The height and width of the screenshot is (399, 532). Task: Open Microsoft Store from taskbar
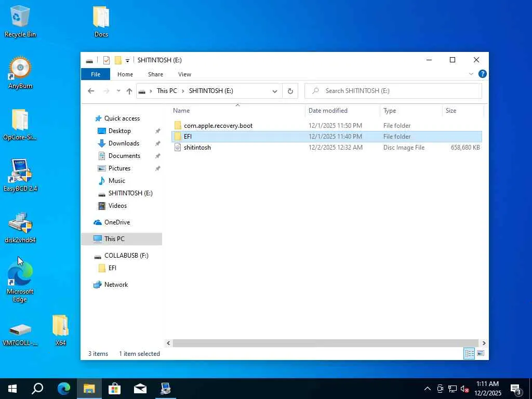[x=115, y=389]
